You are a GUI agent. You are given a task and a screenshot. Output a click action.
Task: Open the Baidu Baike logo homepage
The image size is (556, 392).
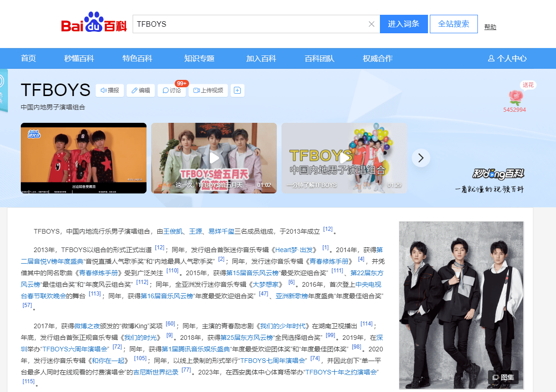pos(94,23)
